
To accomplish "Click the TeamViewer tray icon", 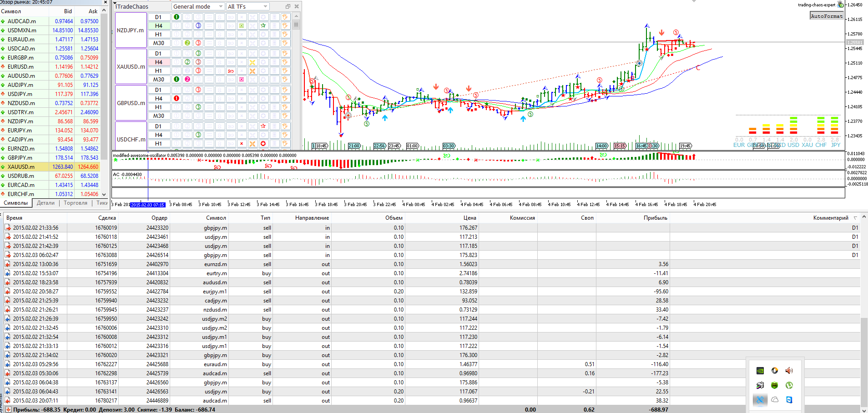I will point(789,400).
